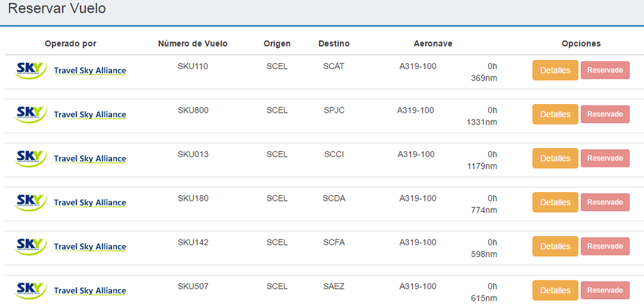The image size is (644, 307).
Task: Click the Número de Vuelo column header
Action: [x=193, y=44]
